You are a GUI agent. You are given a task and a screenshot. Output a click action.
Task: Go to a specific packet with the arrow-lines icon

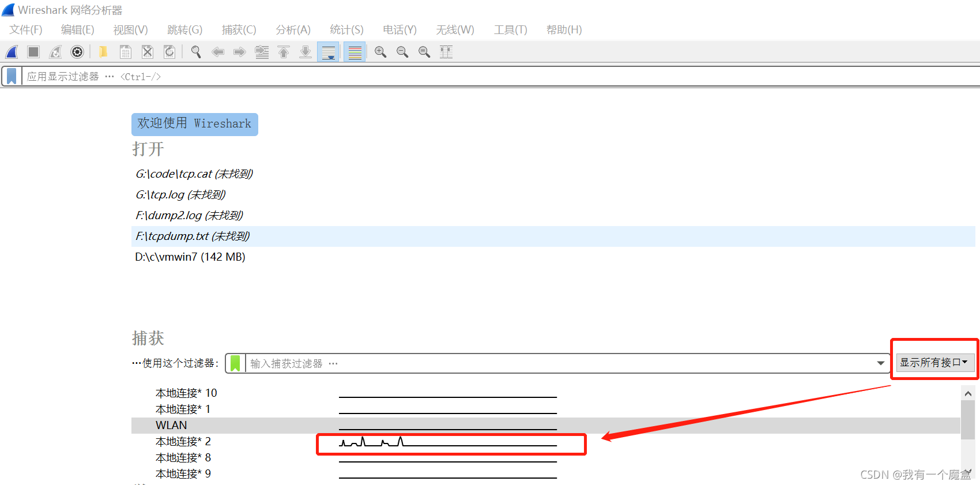[262, 52]
